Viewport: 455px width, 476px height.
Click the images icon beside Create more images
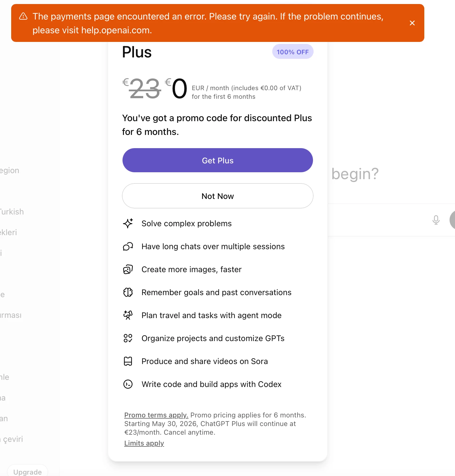128,269
